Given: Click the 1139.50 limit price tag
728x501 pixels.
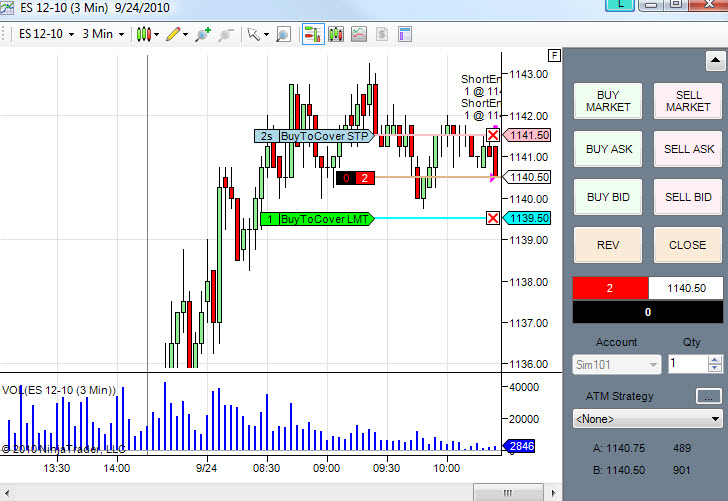Looking at the screenshot, I should (x=527, y=218).
